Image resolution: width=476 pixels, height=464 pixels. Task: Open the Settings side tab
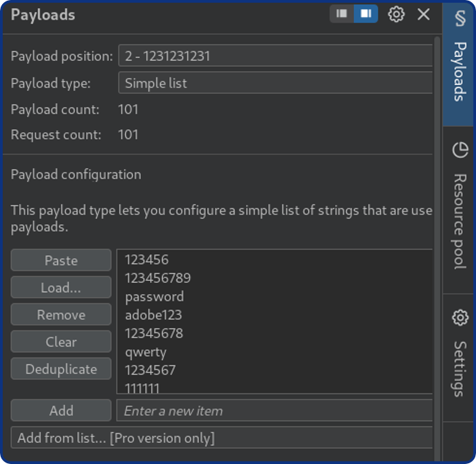[x=459, y=357]
